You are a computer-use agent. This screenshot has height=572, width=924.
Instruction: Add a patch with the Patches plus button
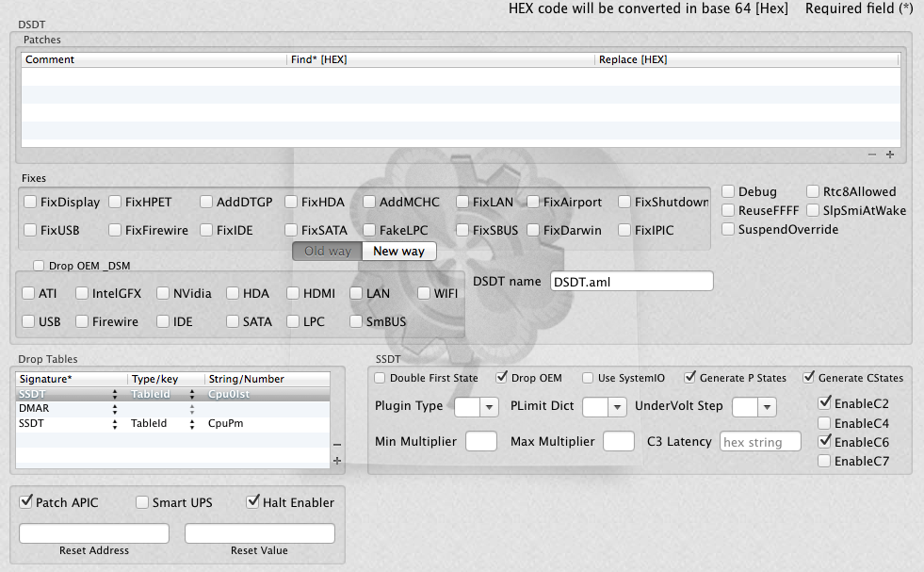[890, 155]
